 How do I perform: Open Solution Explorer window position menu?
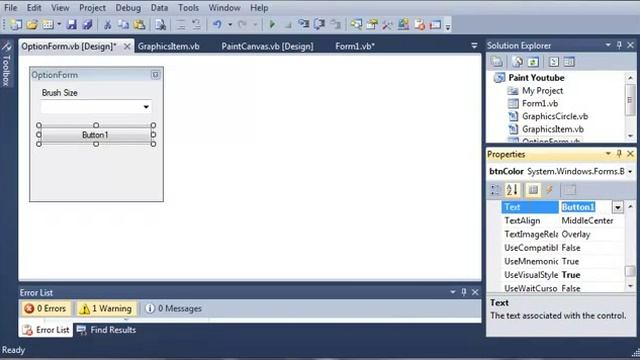coord(608,45)
